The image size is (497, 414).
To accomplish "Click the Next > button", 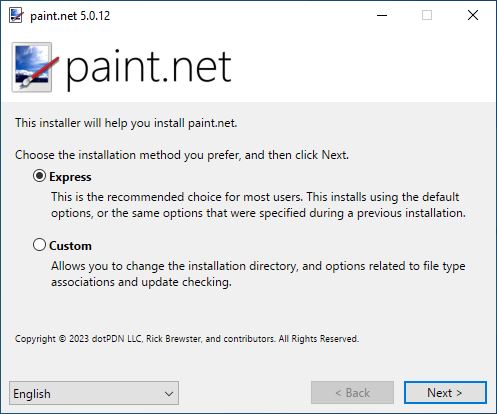I will click(445, 393).
